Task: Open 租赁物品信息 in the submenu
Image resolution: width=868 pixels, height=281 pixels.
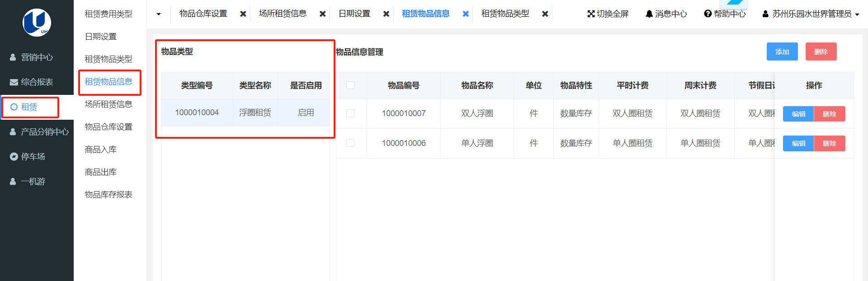Action: [108, 82]
